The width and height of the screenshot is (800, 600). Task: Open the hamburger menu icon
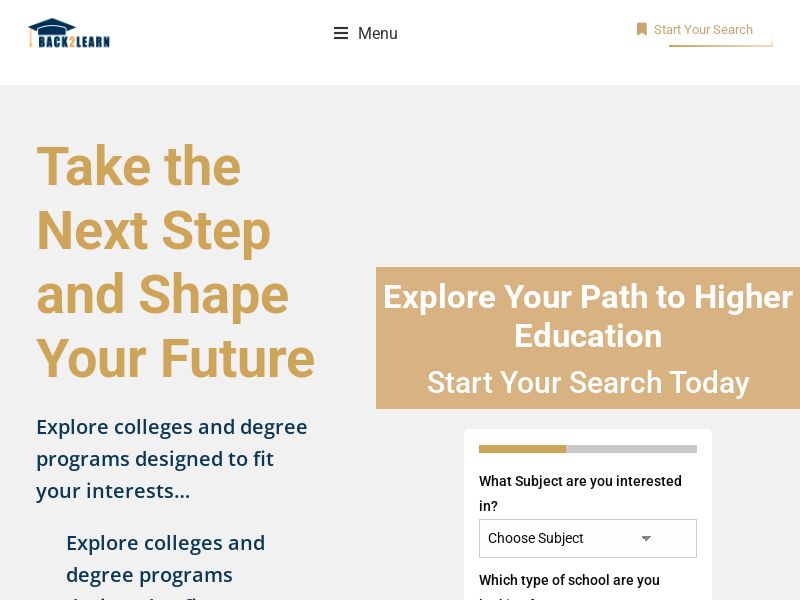(341, 33)
